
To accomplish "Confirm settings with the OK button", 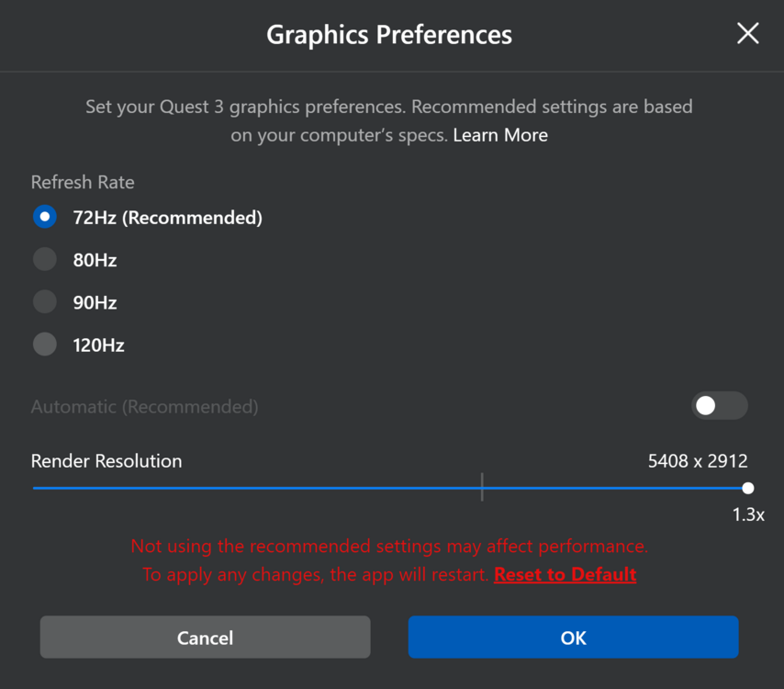I will pos(573,638).
